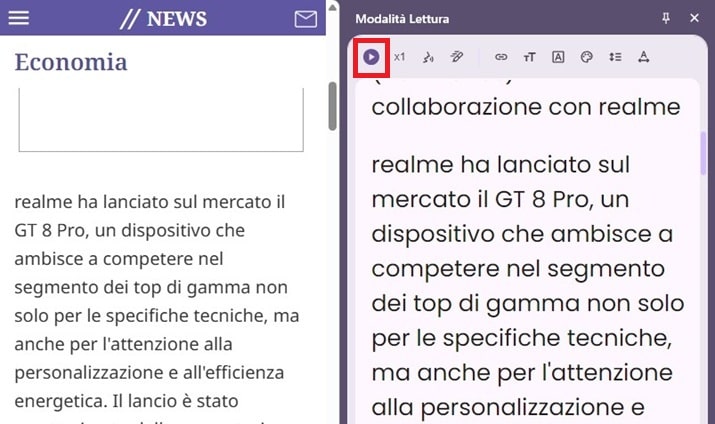Click 'realme ha lanciato sul' paragraph in reader
715x424 pixels.
(x=501, y=165)
